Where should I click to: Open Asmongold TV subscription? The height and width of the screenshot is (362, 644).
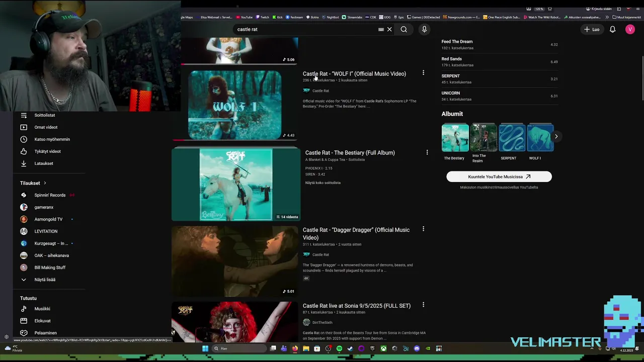[x=48, y=219]
